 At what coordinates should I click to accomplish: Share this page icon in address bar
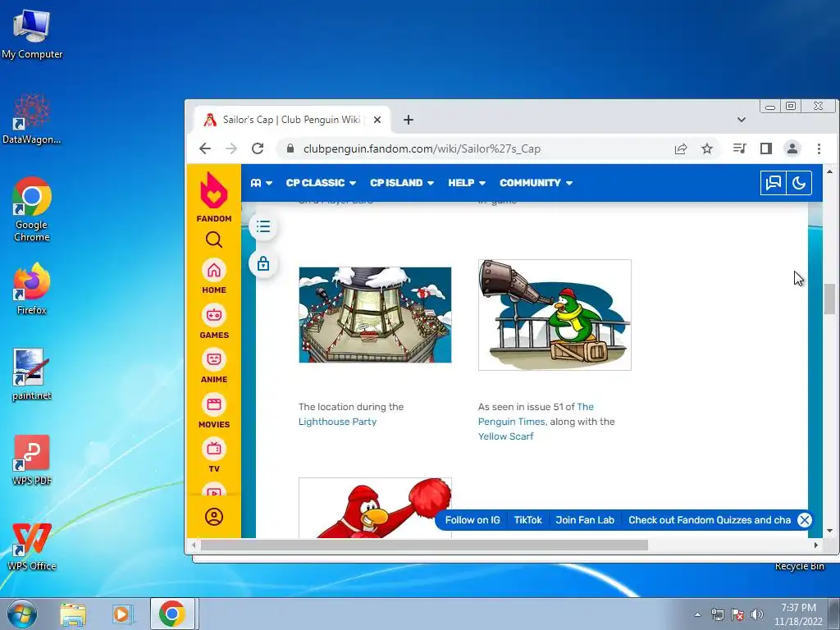pyautogui.click(x=680, y=149)
